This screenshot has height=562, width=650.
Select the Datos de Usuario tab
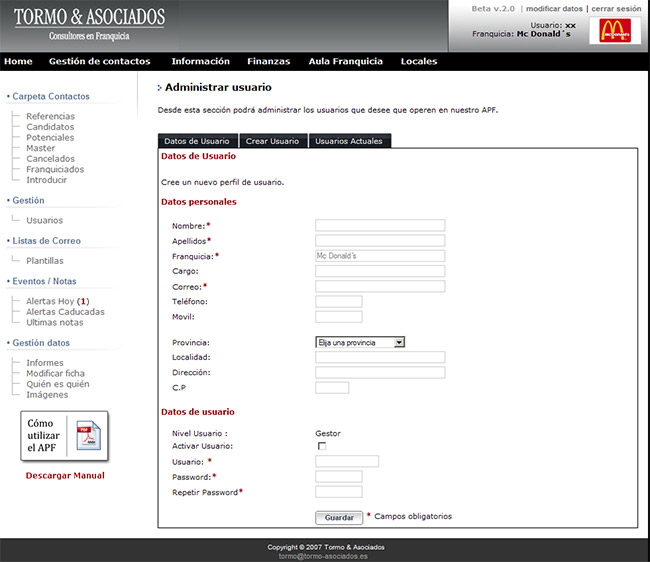click(x=197, y=141)
